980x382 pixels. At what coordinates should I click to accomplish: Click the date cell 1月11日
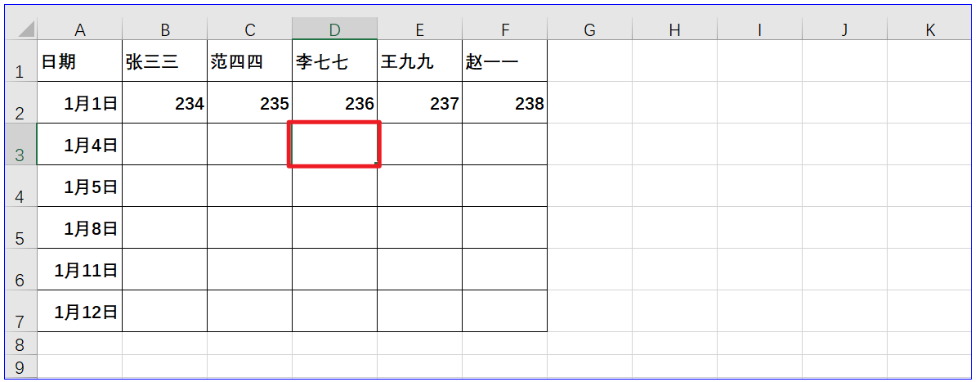79,269
